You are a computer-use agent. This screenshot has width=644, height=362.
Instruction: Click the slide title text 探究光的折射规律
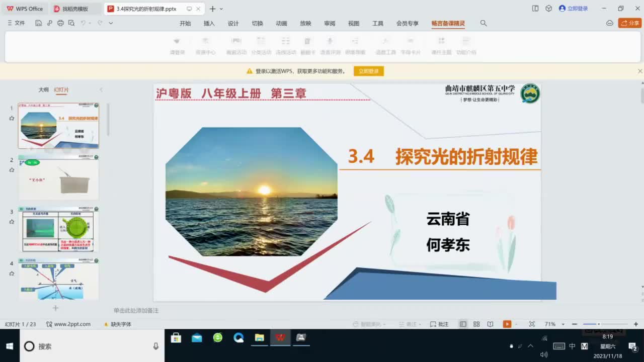point(466,156)
